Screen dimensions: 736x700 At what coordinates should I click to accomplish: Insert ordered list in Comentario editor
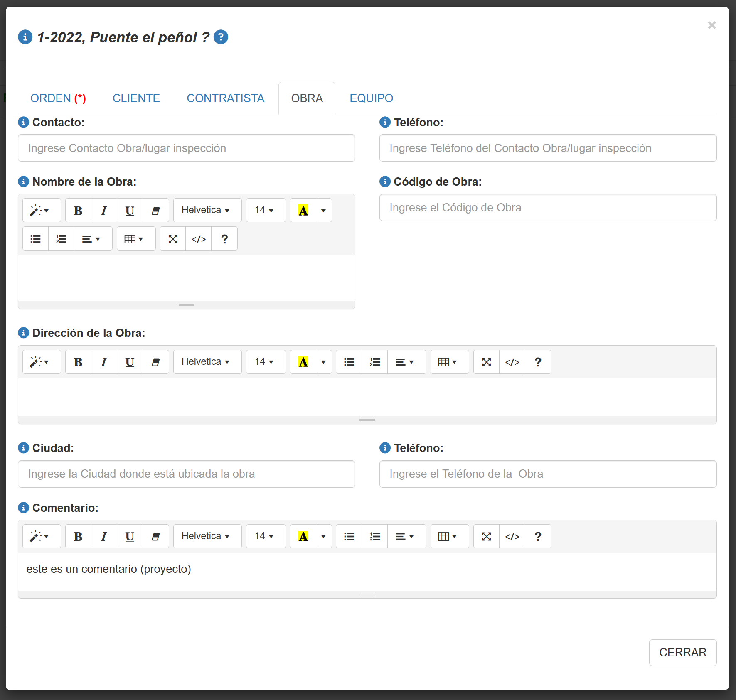click(375, 537)
